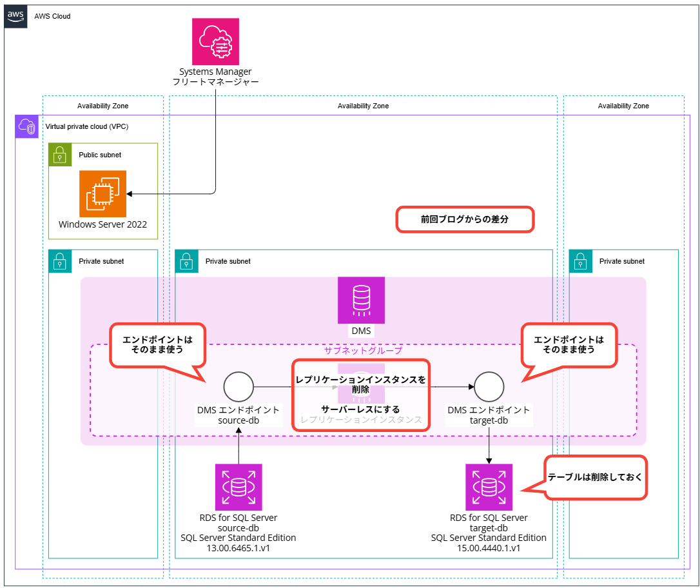Click the target-db DMS endpoint circle
The height and width of the screenshot is (588, 700).
click(489, 387)
